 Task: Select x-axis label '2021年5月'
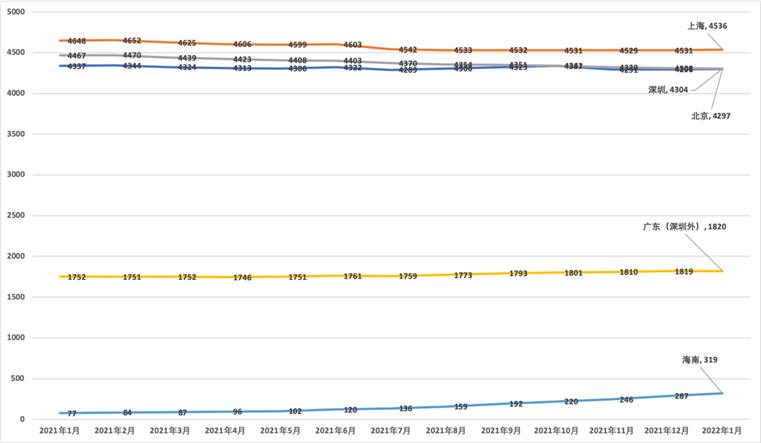point(281,431)
